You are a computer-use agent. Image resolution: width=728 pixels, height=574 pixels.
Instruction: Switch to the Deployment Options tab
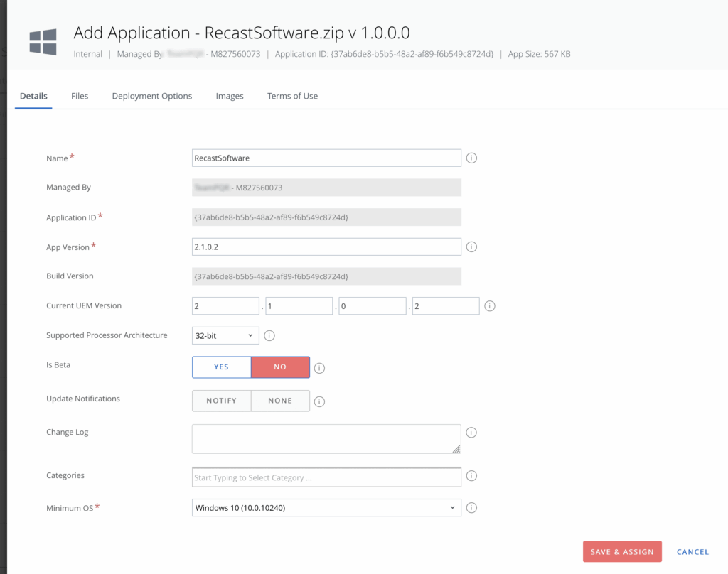pos(151,95)
